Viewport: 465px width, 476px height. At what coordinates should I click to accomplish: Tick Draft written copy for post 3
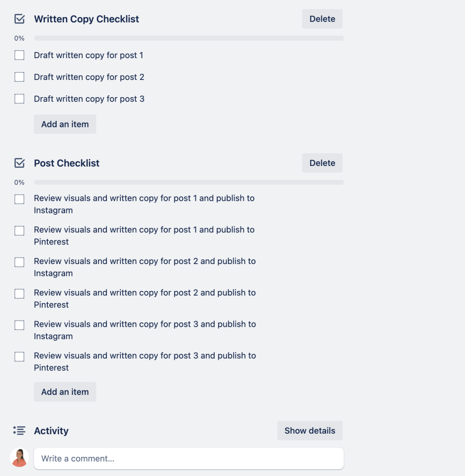coord(20,99)
